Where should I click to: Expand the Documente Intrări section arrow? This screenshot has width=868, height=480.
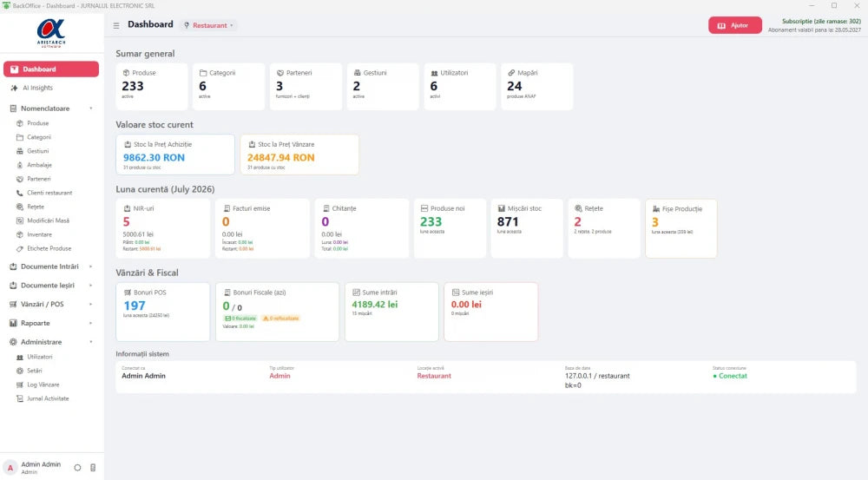(x=91, y=266)
